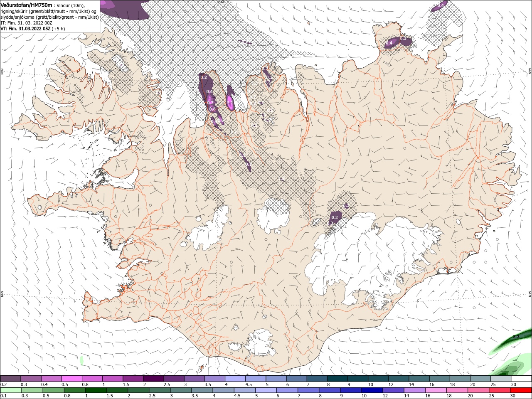Click the 0.6 snowfall value label
Viewport: 532px width, 399px height.
click(x=212, y=109)
